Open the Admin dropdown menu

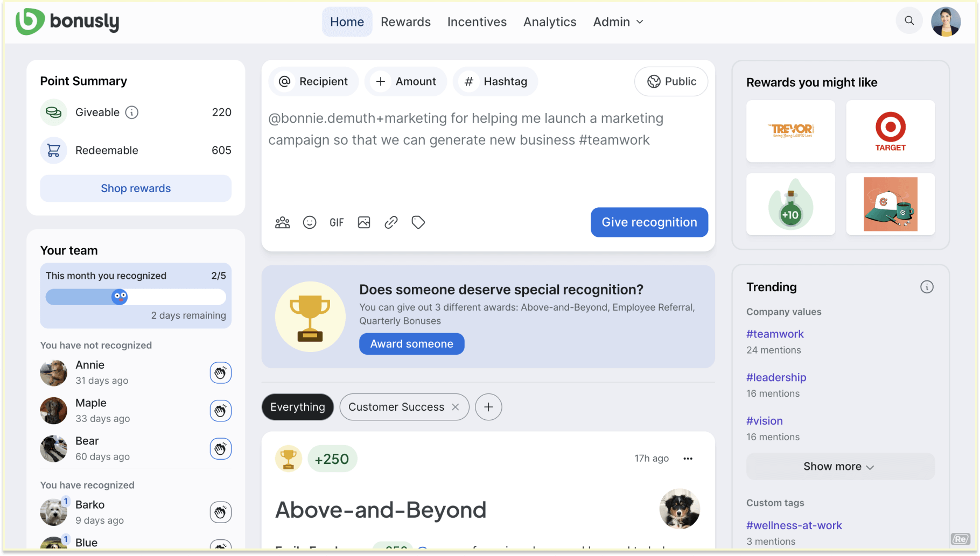click(618, 22)
